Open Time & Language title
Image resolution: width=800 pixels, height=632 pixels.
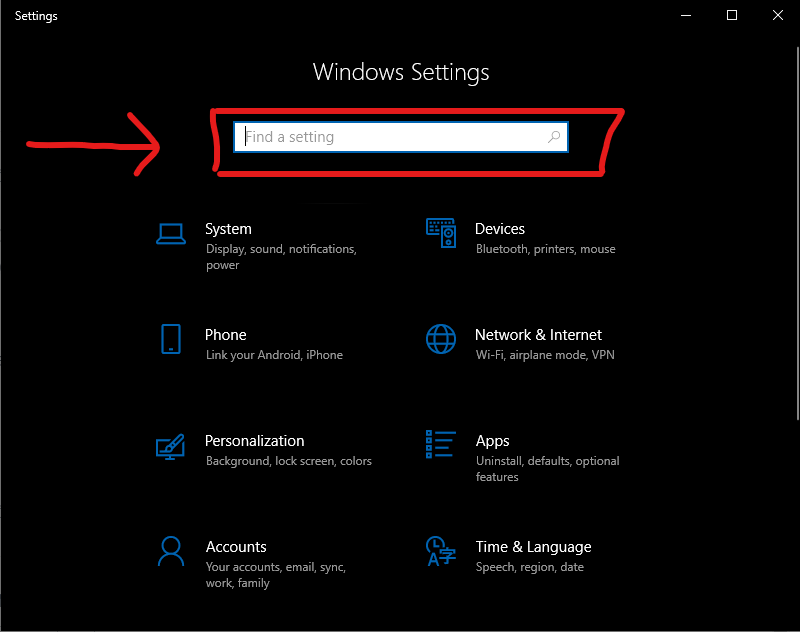(x=533, y=547)
